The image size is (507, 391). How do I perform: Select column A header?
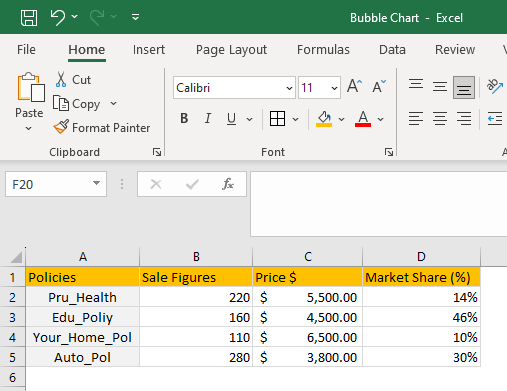pos(83,257)
